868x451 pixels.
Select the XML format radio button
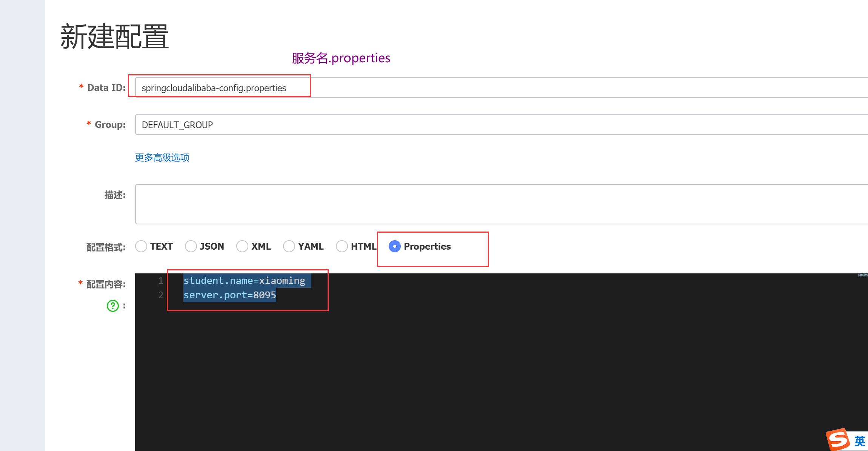(242, 246)
